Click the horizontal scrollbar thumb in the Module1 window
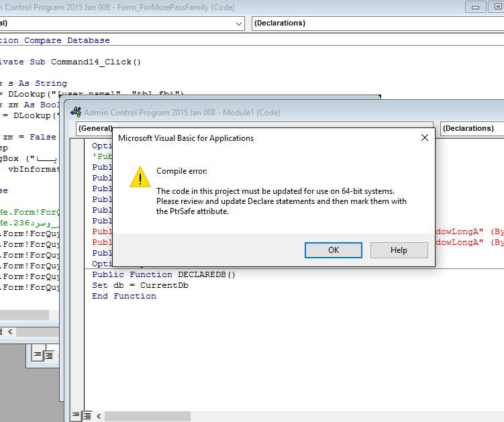The width and height of the screenshot is (504, 422). click(x=148, y=416)
